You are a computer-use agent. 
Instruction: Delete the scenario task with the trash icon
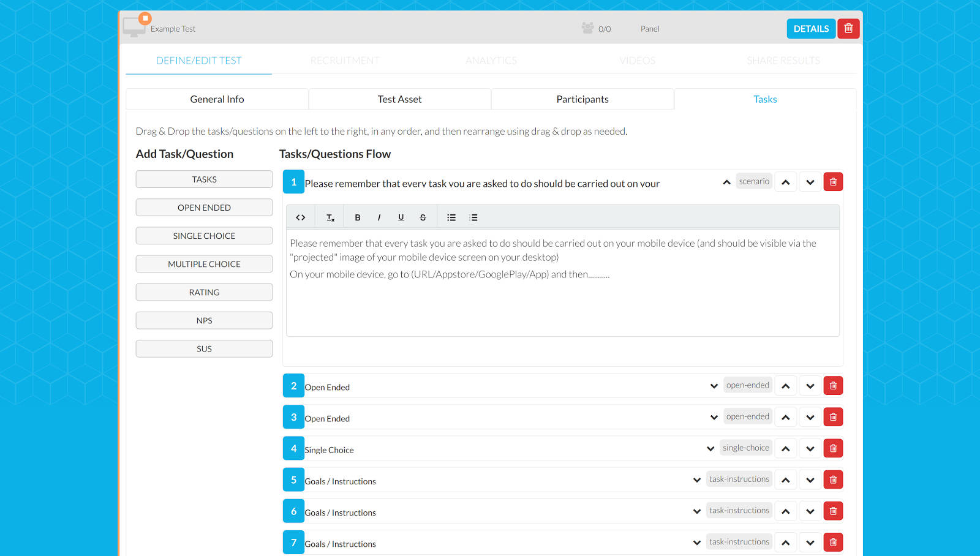(x=833, y=181)
